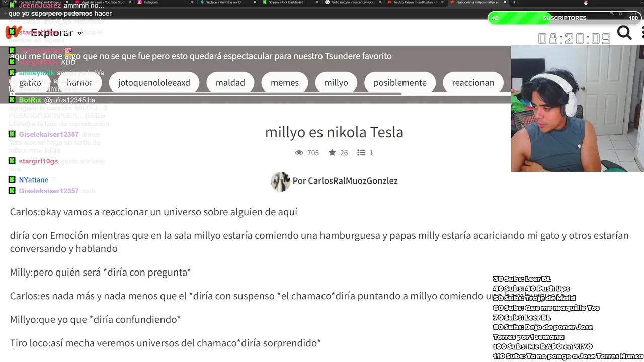Viewport: 644px width, 362px height.
Task: Click the Wattpad logo icon
Action: click(12, 32)
